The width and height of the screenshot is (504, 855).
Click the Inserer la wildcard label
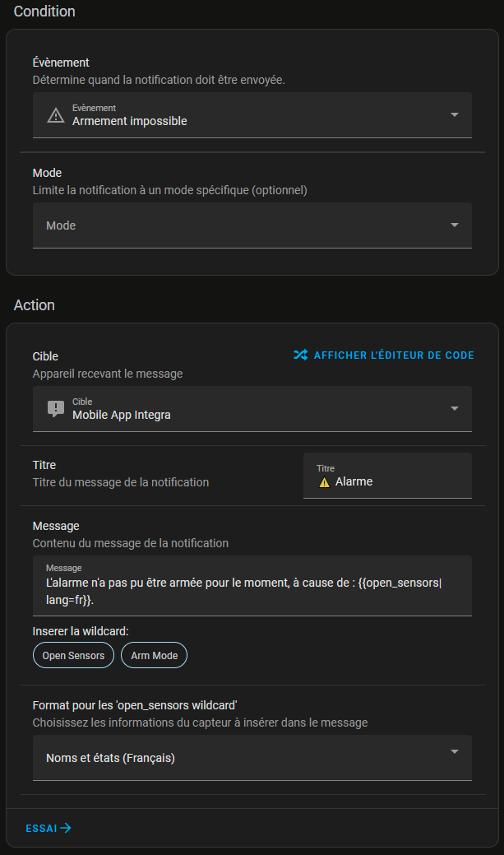(x=80, y=631)
